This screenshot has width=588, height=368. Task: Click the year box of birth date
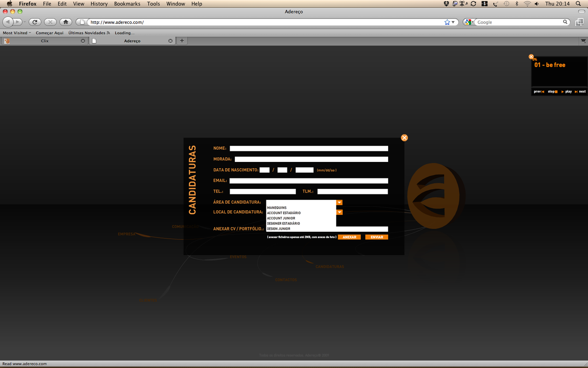click(x=304, y=170)
